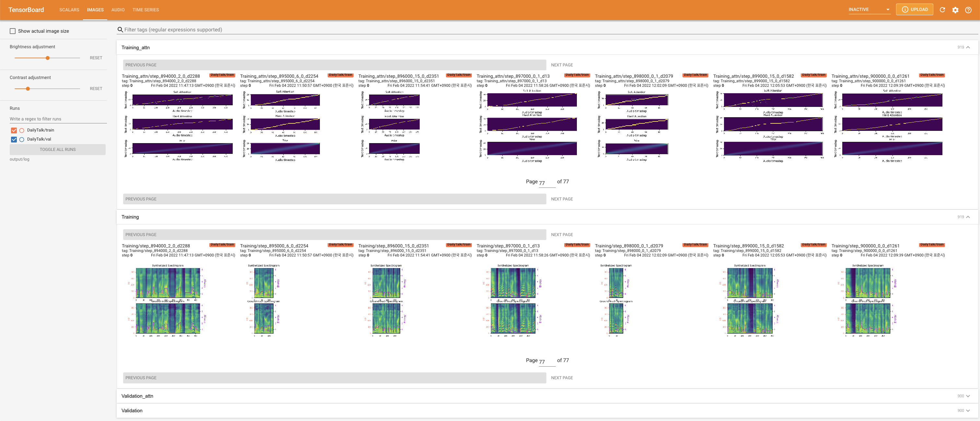Screen dimensions: 980x421
Task: Enable Show actual image size checkbox
Action: pyautogui.click(x=13, y=31)
